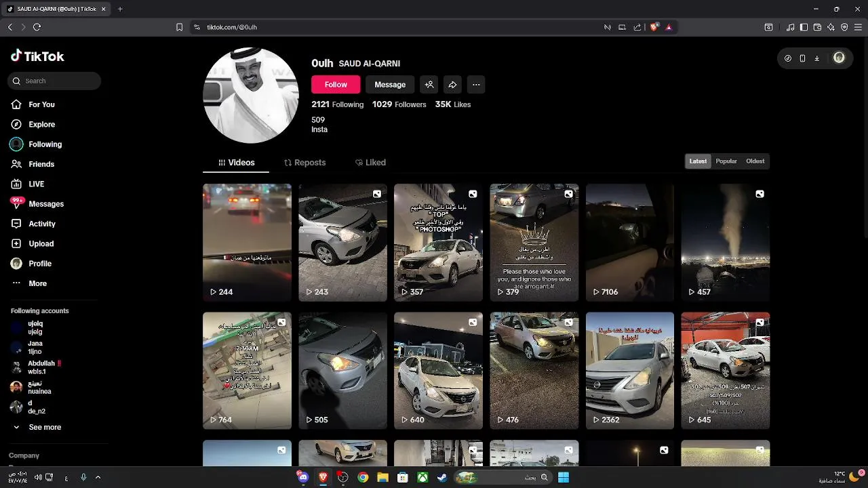The image size is (868, 488).
Task: Open the video with 2362 views
Action: pos(630,371)
